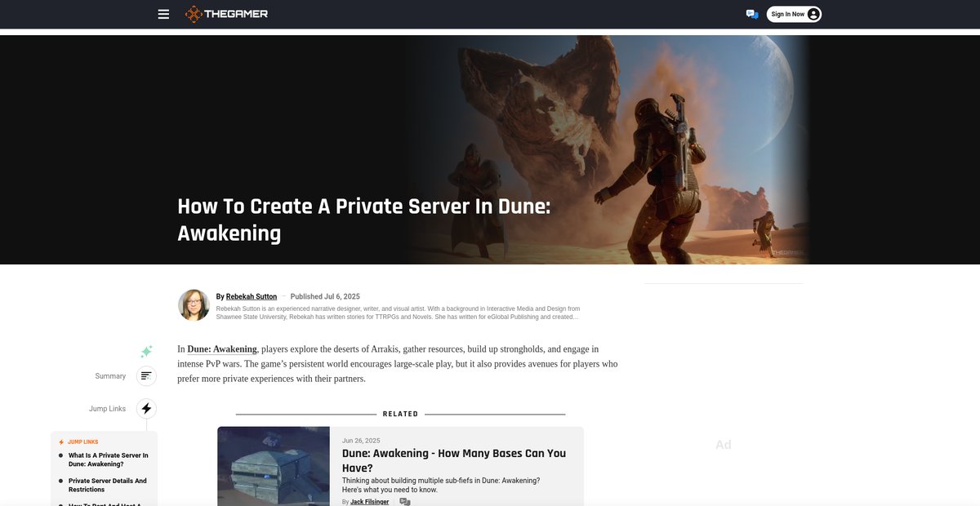The height and width of the screenshot is (506, 980).
Task: Click the Jump Links label
Action: click(x=108, y=409)
